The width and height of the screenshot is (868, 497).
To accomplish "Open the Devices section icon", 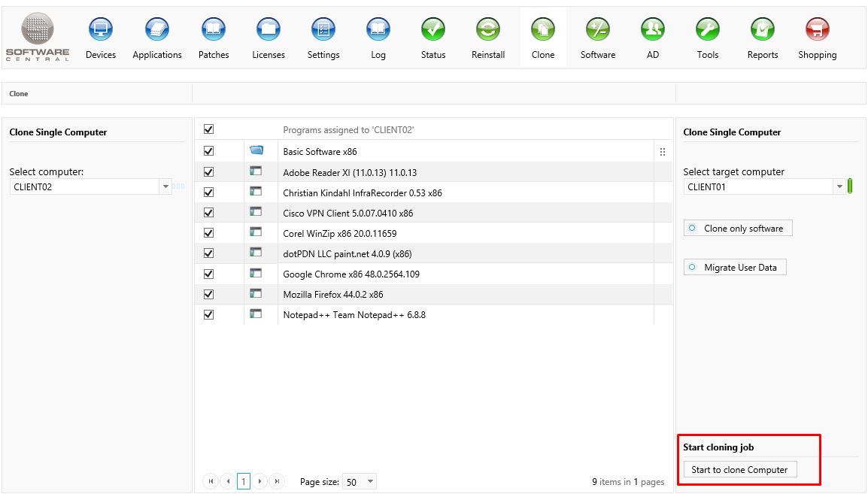I will click(x=100, y=30).
